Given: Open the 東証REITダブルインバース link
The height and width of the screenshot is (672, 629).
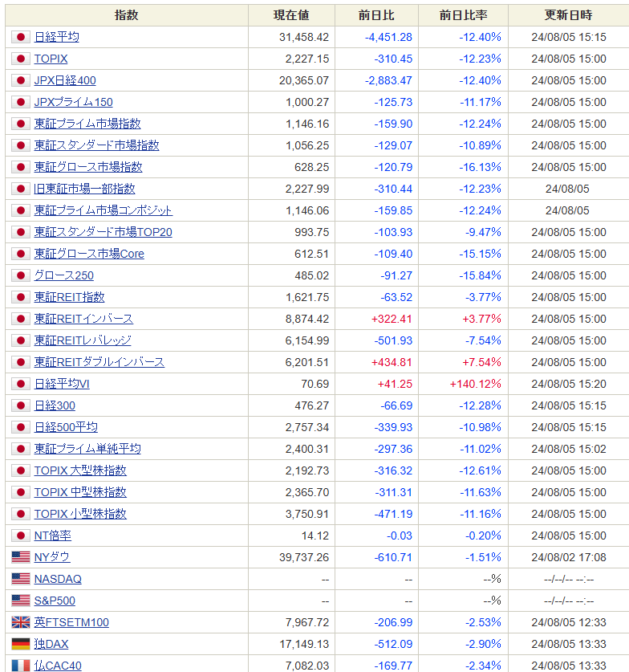Looking at the screenshot, I should (99, 362).
